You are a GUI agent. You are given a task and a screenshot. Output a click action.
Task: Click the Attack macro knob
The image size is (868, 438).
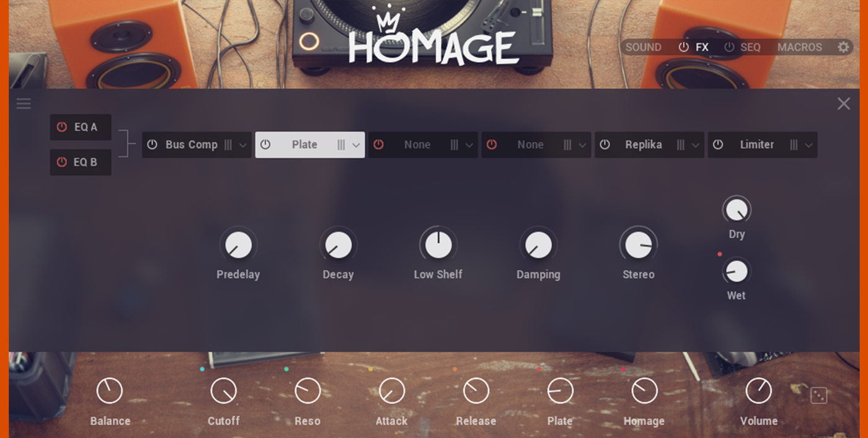[392, 391]
